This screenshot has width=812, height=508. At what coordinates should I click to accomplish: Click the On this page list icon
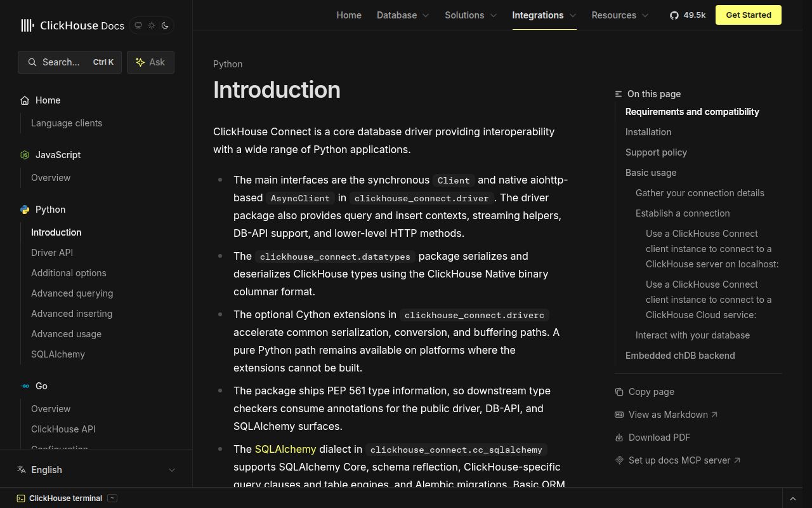point(619,94)
